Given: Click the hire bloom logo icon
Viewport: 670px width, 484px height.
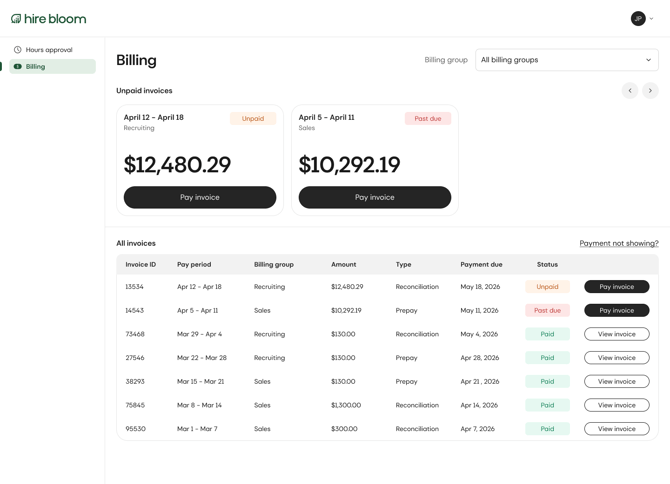Looking at the screenshot, I should [16, 19].
